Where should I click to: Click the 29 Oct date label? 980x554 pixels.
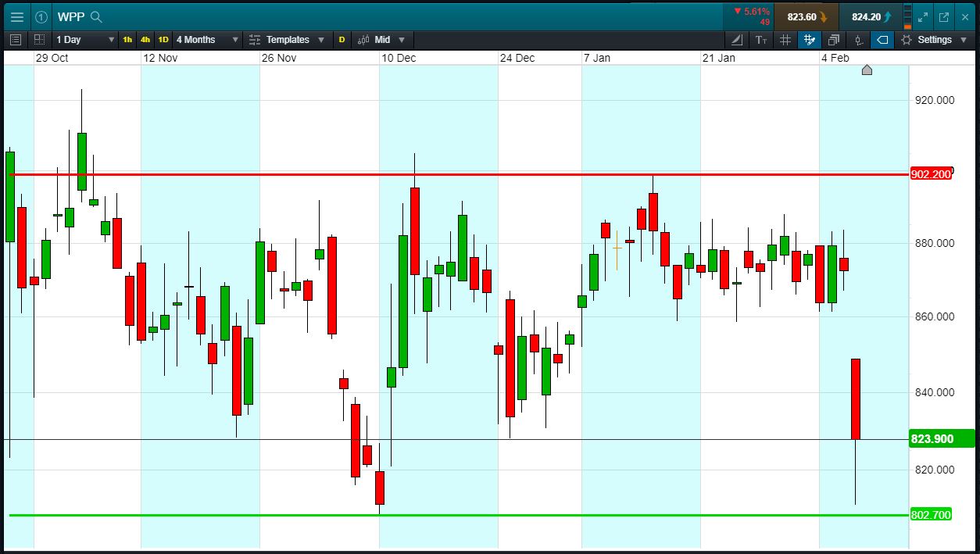(52, 58)
